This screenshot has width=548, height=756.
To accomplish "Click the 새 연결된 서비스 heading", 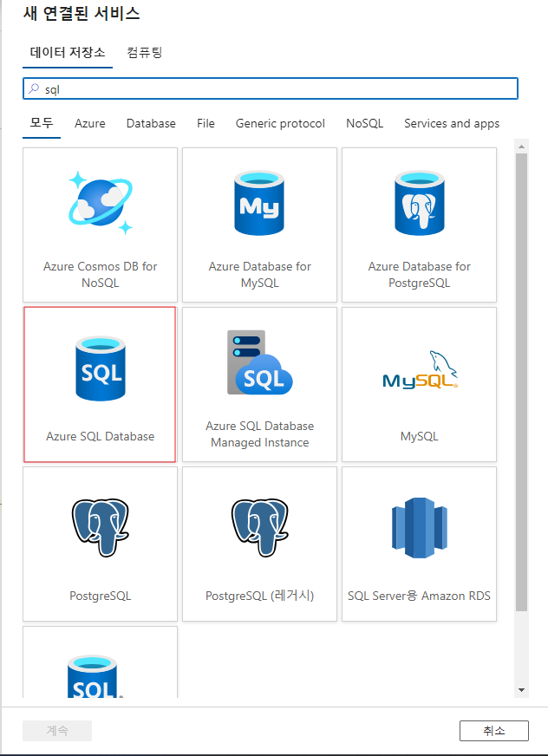I will (x=82, y=13).
